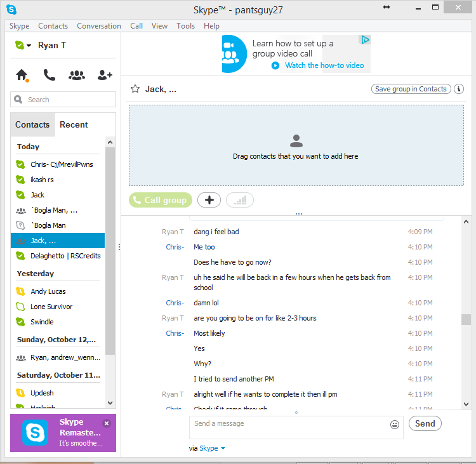
Task: Select contact Chris- Cj/MrevilPwns
Action: click(x=58, y=164)
